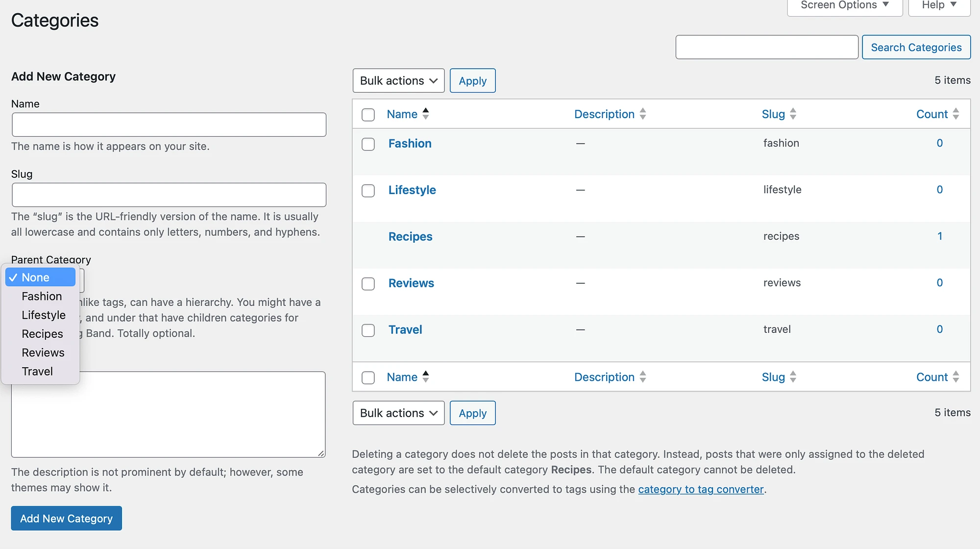This screenshot has height=549, width=980.
Task: Click the Slug sort icon at bottom
Action: point(794,376)
